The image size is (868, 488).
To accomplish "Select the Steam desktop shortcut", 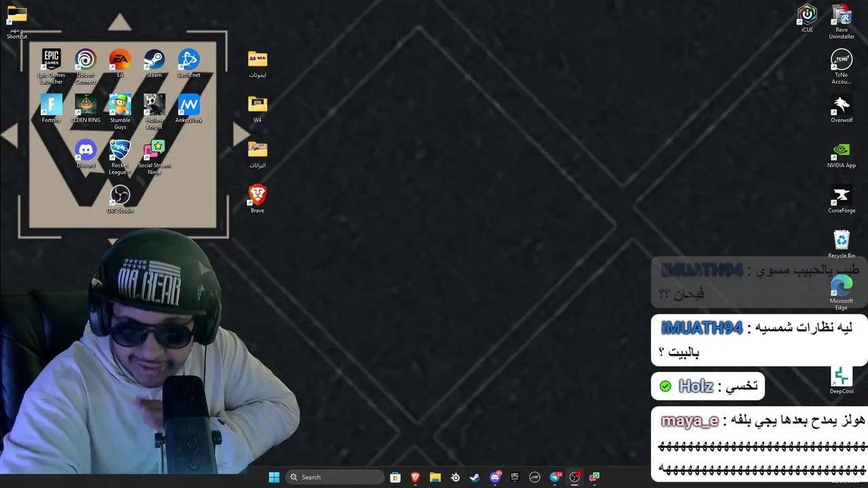I will coord(154,63).
